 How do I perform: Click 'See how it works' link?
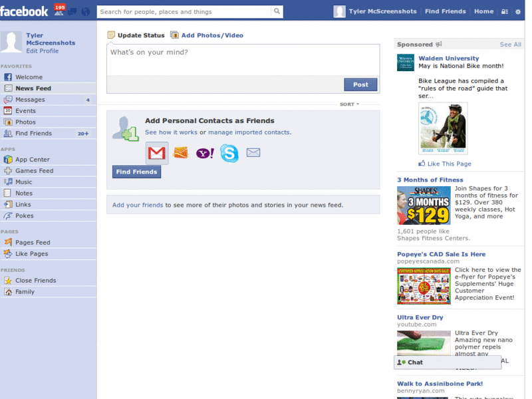pyautogui.click(x=171, y=132)
